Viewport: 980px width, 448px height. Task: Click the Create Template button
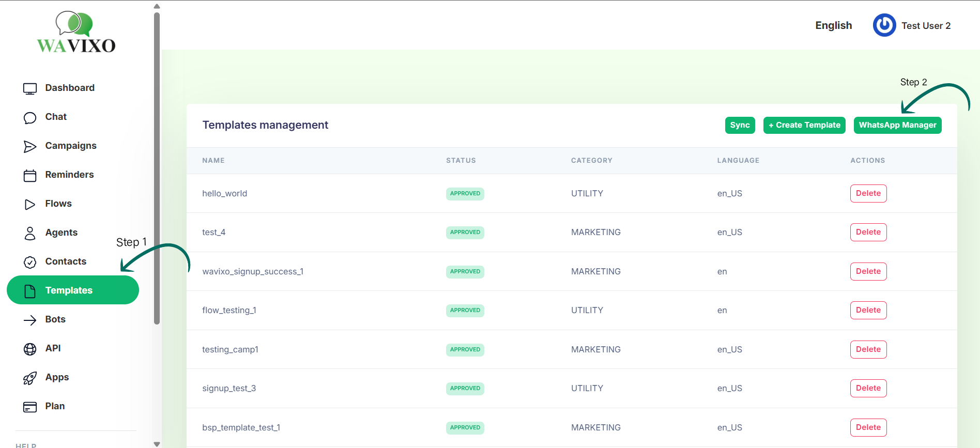click(x=804, y=125)
